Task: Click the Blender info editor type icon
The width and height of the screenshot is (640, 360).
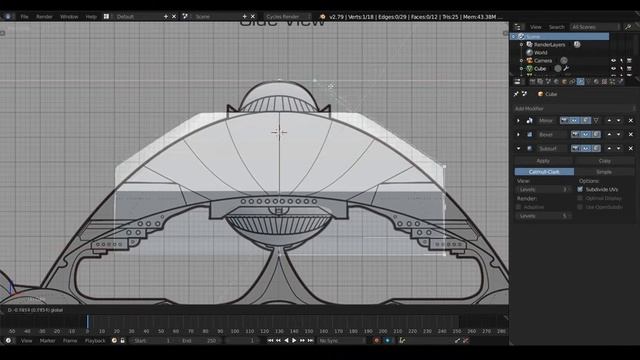Action: pyautogui.click(x=8, y=16)
